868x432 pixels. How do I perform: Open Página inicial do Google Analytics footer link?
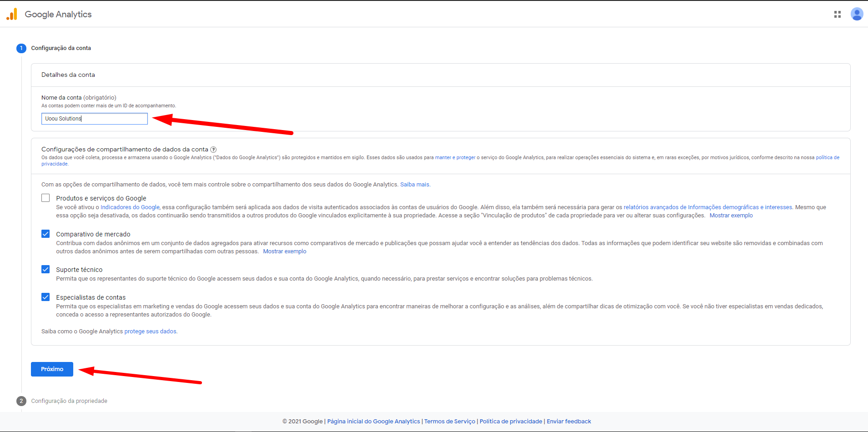(x=373, y=422)
